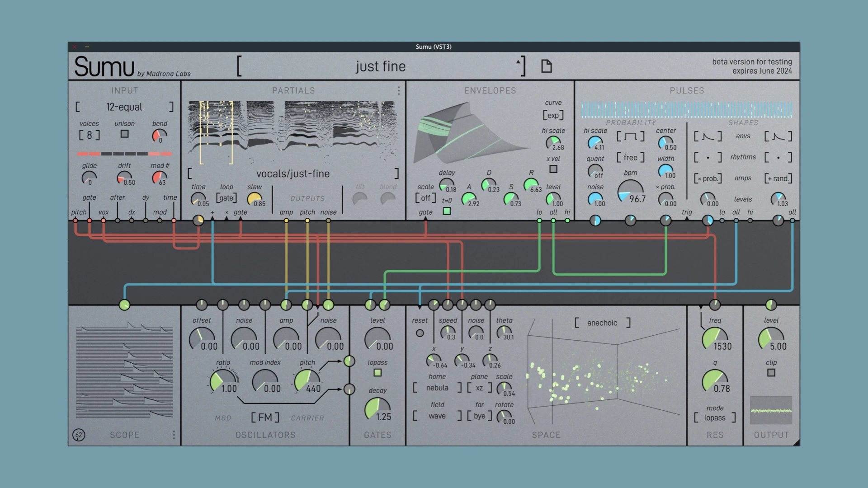Screen dimensions: 868x488
Task: Click the exp envelope curve button
Action: click(x=553, y=115)
